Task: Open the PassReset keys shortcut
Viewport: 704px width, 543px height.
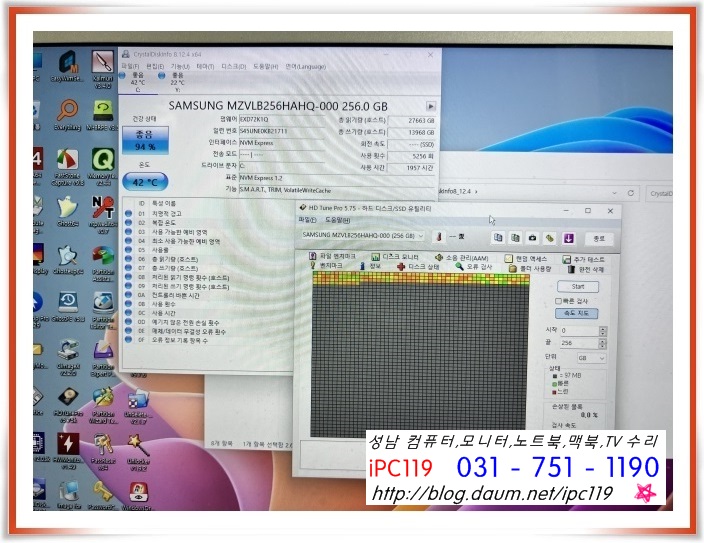Action: pyautogui.click(x=103, y=450)
